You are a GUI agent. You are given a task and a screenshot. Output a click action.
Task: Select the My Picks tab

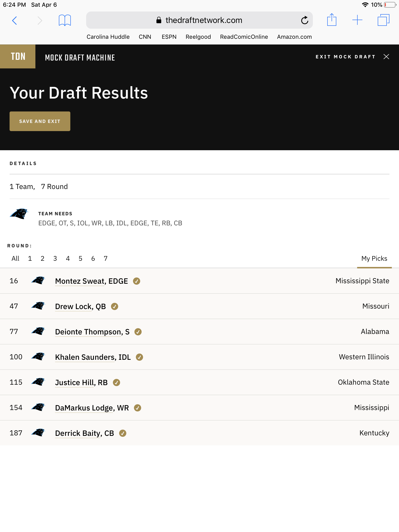click(374, 259)
